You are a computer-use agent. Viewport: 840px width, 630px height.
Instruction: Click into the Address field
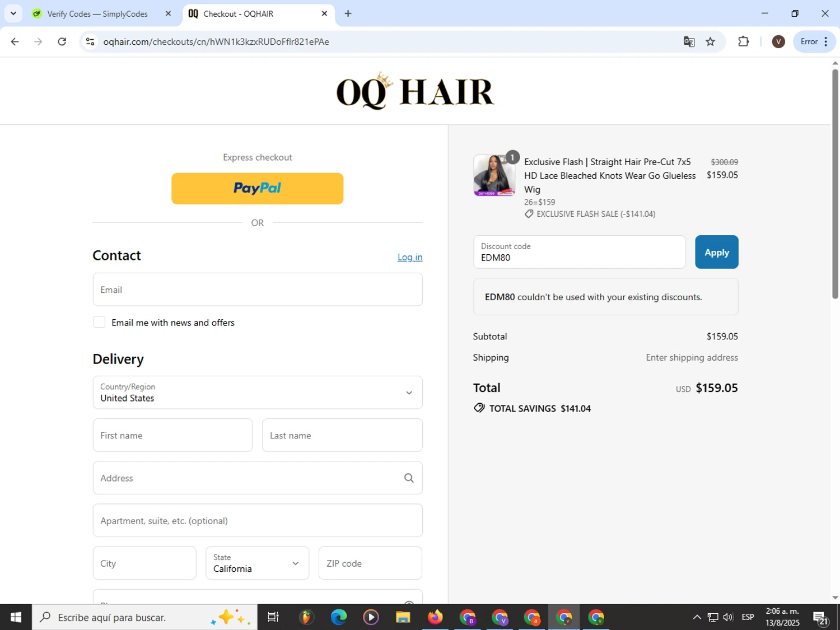[258, 478]
